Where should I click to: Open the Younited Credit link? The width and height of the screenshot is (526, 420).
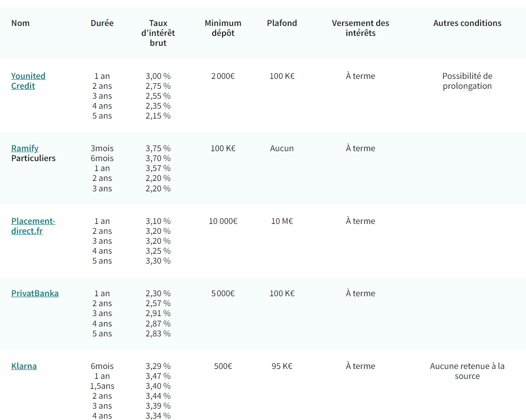[28, 81]
